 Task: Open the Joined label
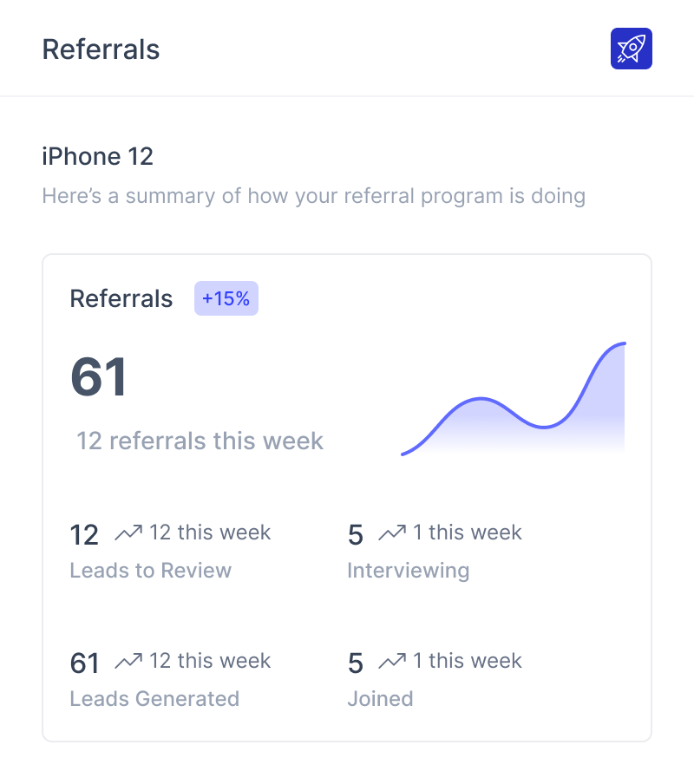click(x=380, y=699)
